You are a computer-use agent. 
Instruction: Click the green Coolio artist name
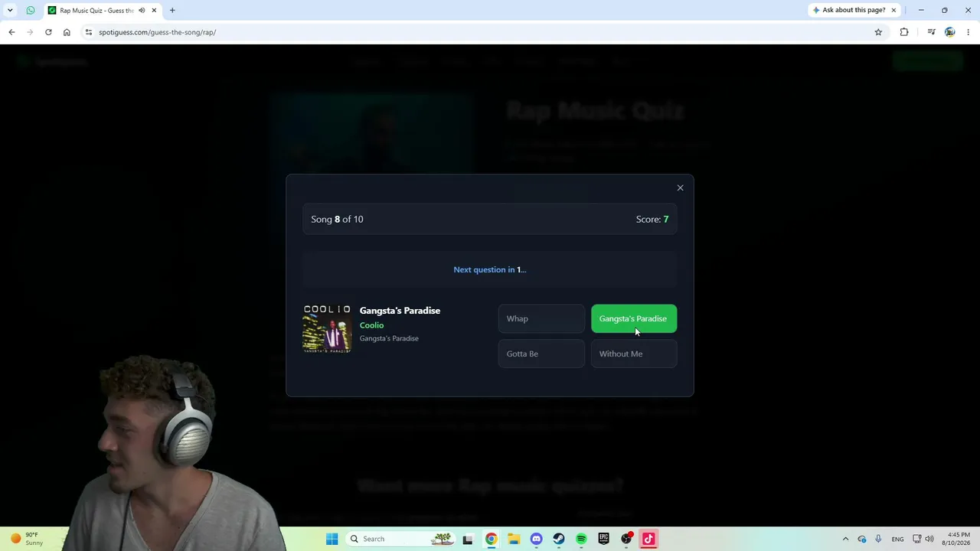pos(371,325)
